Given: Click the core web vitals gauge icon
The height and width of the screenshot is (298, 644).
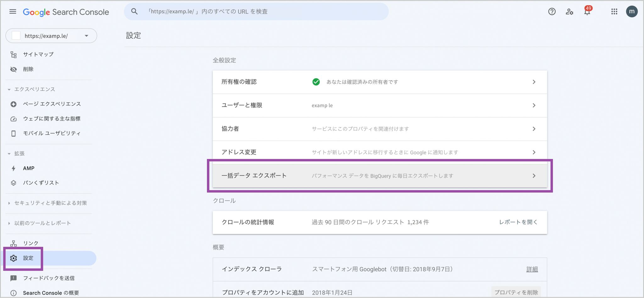Looking at the screenshot, I should pos(14,119).
